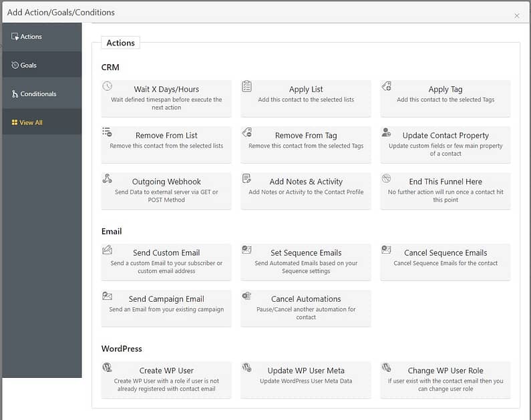Viewport: 531px width, 420px height.
Task: Click the webhook icon on Outgoing Webhook
Action: 108,178
